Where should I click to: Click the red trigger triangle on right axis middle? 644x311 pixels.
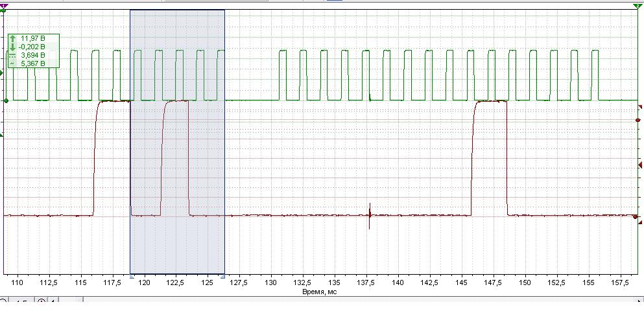pos(640,165)
